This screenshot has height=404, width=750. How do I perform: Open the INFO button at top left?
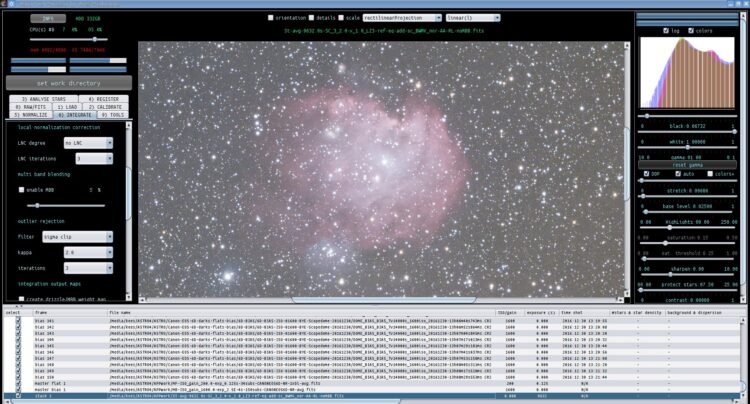(48, 19)
